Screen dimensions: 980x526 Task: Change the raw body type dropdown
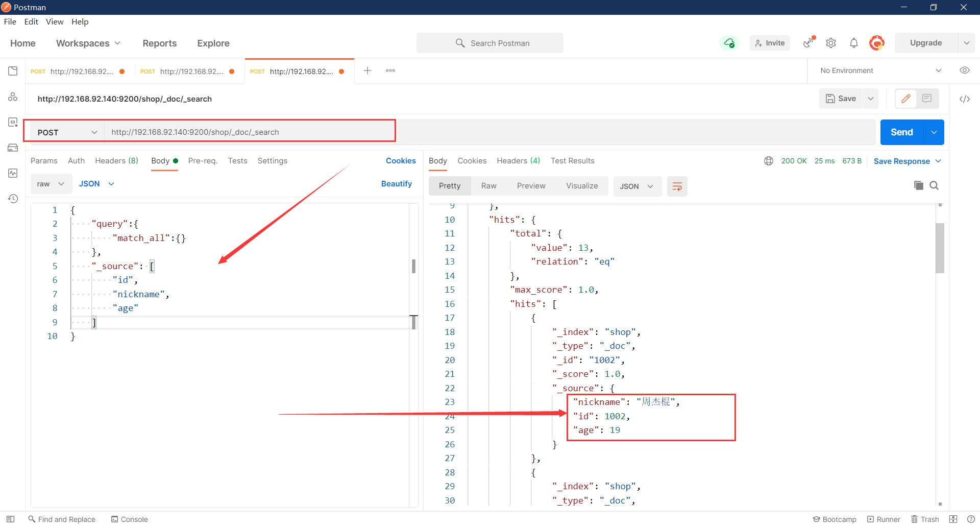tap(51, 184)
